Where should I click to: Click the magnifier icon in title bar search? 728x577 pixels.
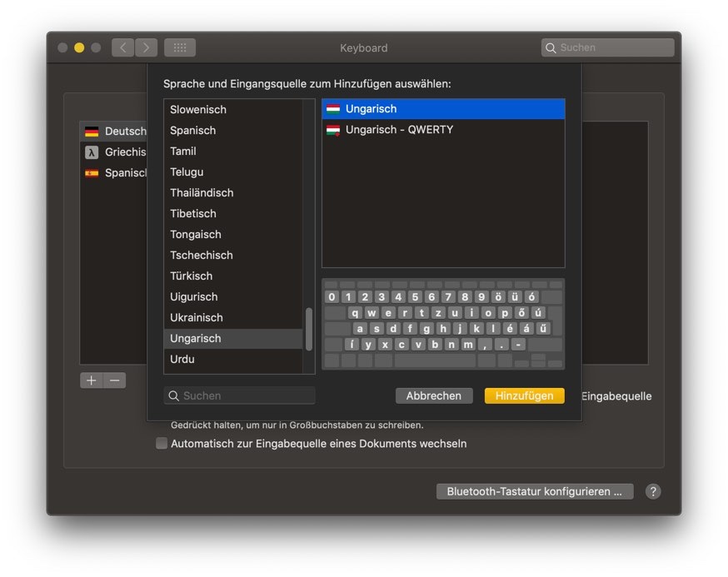click(551, 47)
